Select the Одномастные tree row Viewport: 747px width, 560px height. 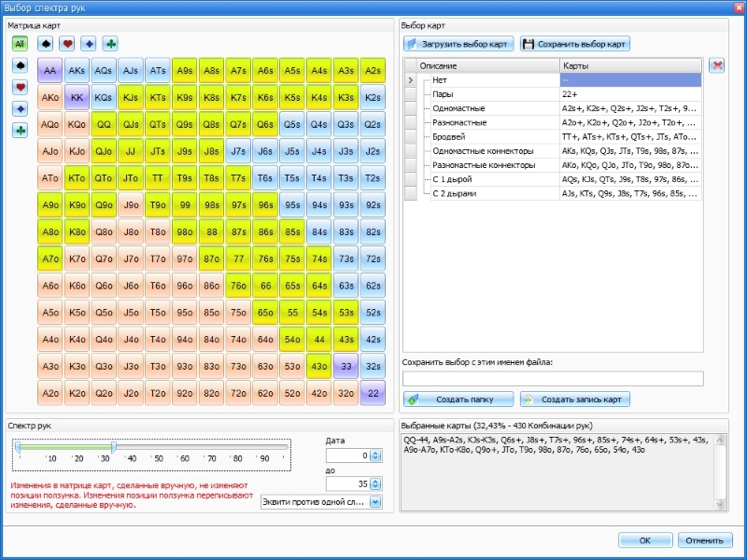click(553, 108)
